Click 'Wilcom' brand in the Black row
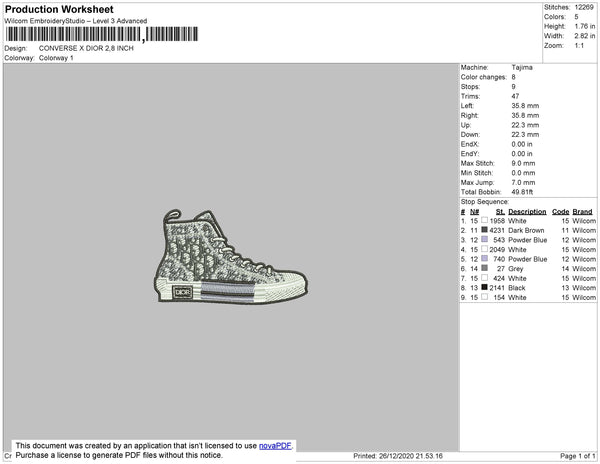This screenshot has width=600, height=464. click(584, 288)
